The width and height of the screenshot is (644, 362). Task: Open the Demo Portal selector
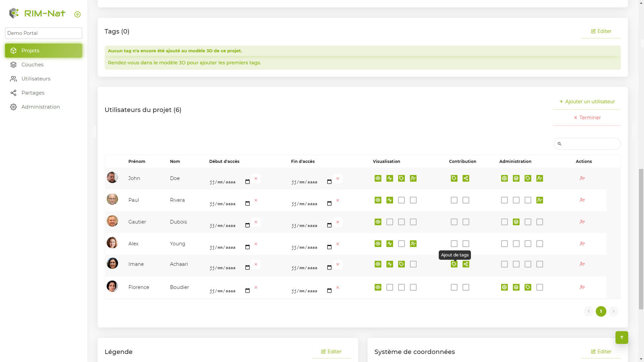coord(44,33)
